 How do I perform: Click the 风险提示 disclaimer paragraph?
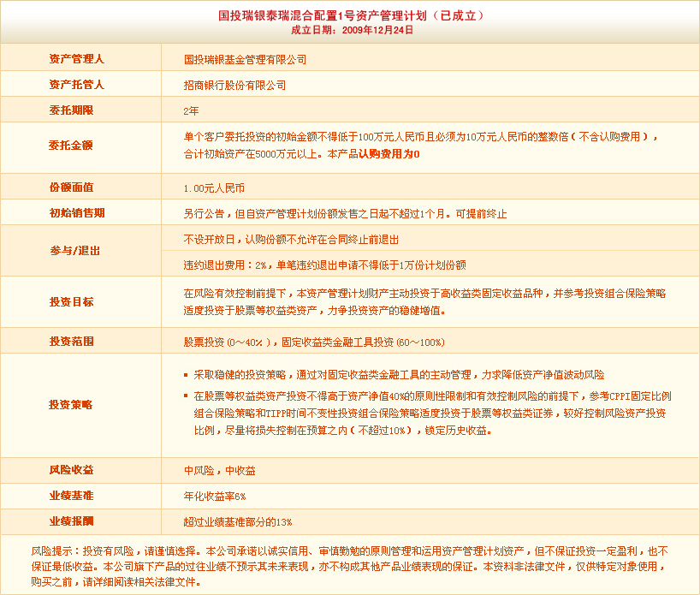point(349,566)
